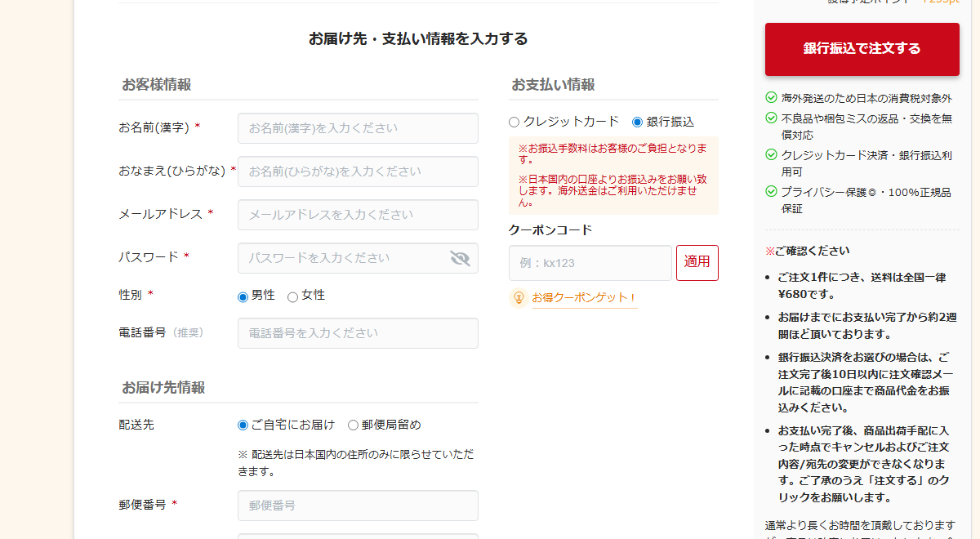Viewport: 980px width, 539px height.
Task: Toggle password visibility eye icon
Action: 460,258
